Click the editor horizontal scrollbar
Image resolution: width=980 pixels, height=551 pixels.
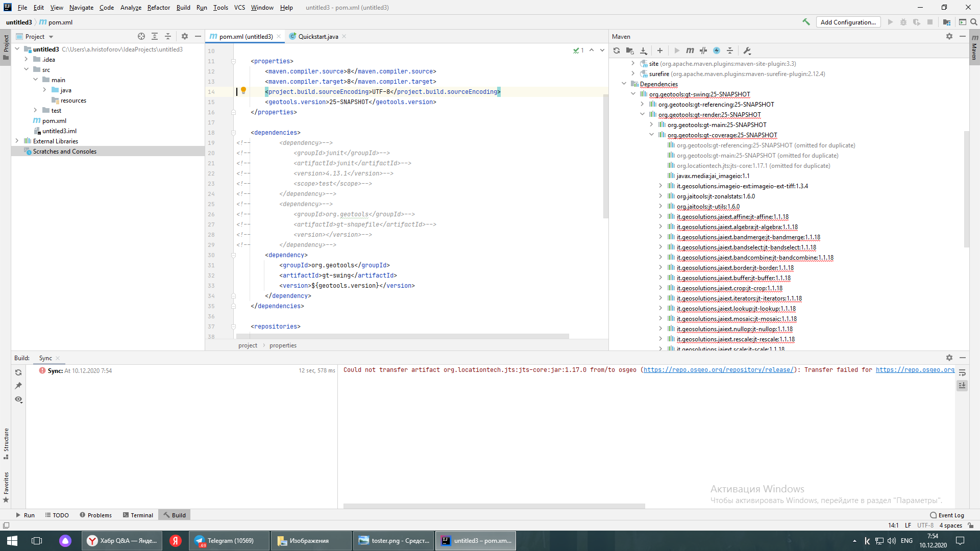tap(402, 336)
